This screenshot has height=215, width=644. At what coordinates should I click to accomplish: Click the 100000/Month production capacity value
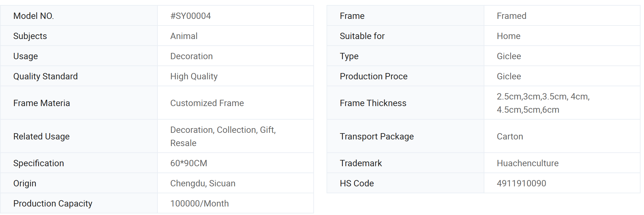pyautogui.click(x=199, y=203)
